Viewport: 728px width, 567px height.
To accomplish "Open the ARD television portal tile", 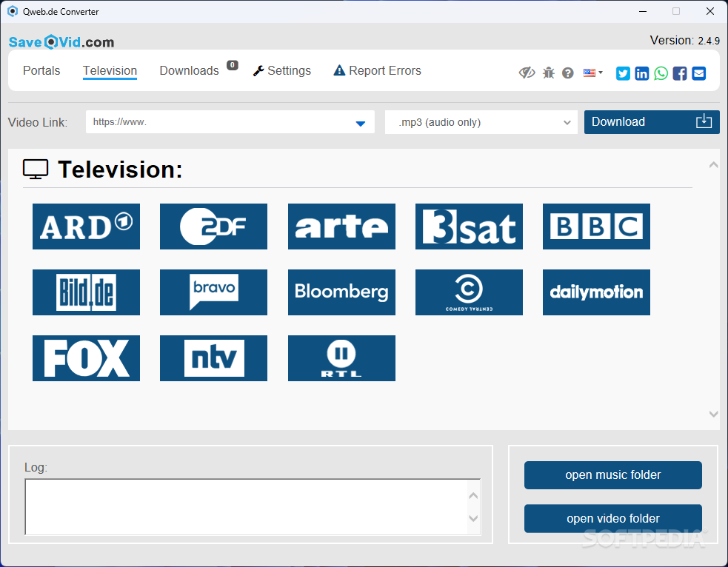I will tap(86, 227).
